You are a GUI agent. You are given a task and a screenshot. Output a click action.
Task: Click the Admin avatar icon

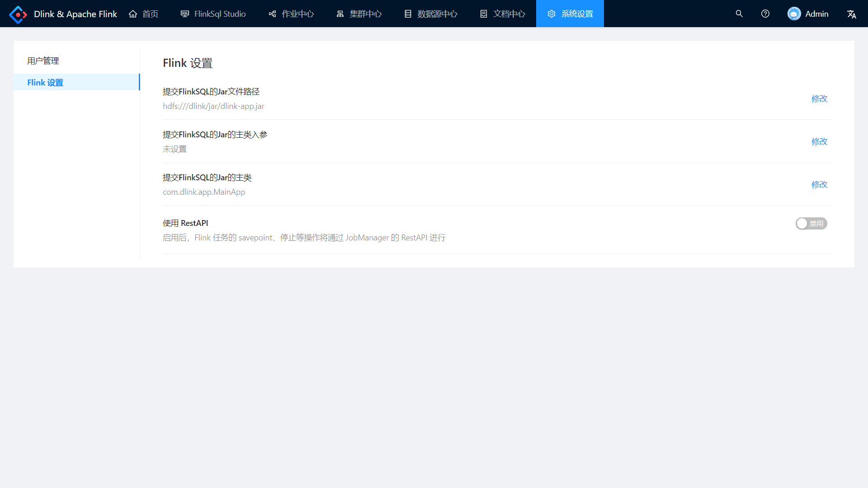tap(794, 14)
